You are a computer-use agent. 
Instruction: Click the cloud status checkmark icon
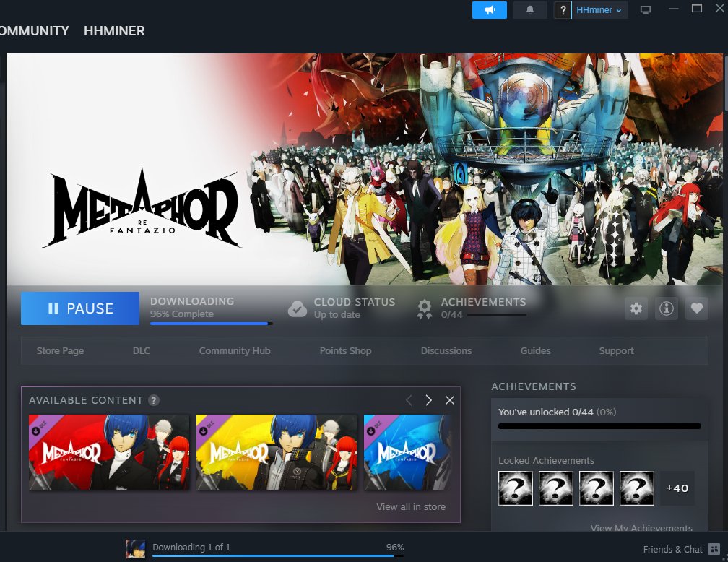(297, 309)
